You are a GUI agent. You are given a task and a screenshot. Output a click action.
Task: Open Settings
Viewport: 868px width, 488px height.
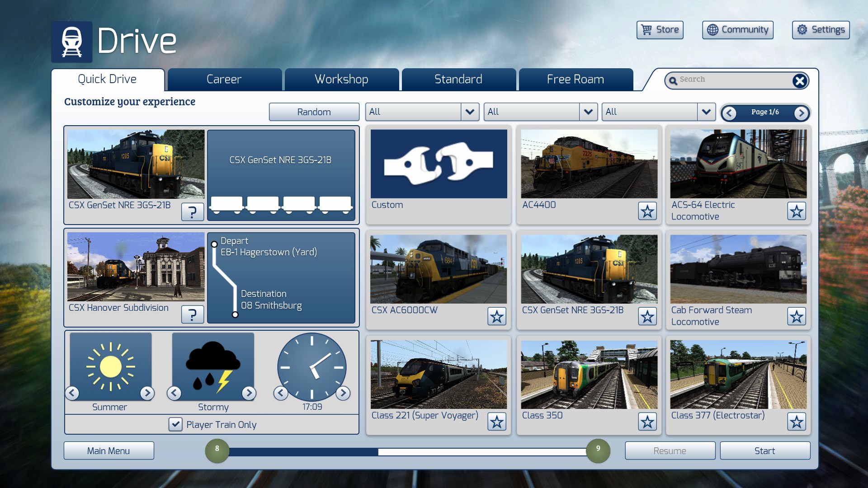[821, 30]
